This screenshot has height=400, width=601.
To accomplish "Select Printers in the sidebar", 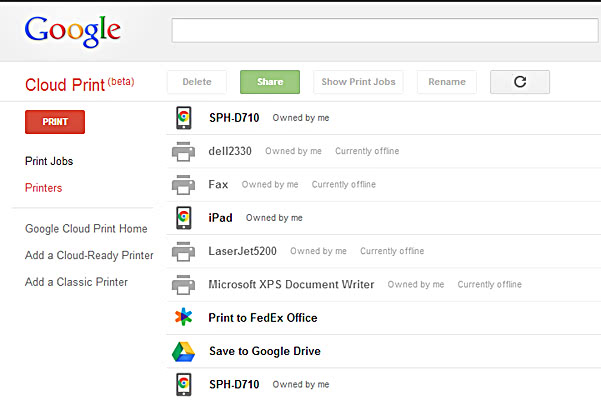I will tap(43, 188).
